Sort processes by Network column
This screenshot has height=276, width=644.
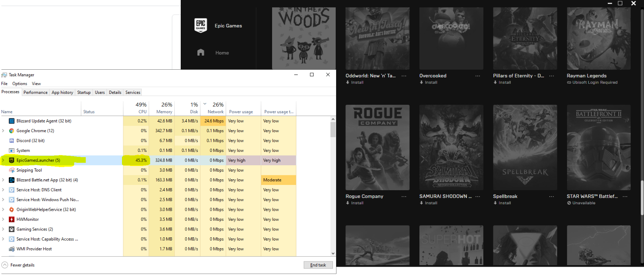tap(213, 108)
